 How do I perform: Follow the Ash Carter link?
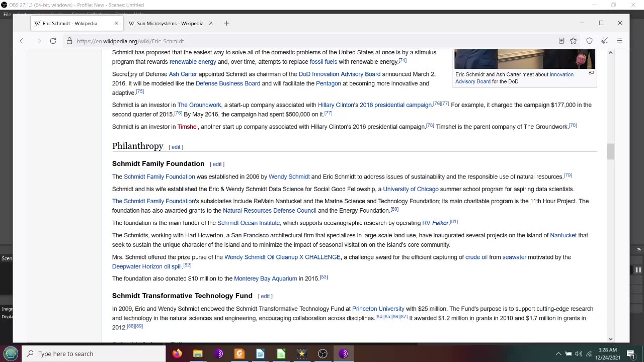click(183, 74)
